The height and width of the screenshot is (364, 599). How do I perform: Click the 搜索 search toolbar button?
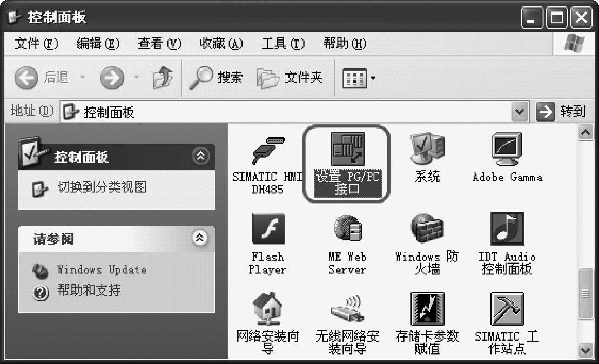[x=216, y=78]
